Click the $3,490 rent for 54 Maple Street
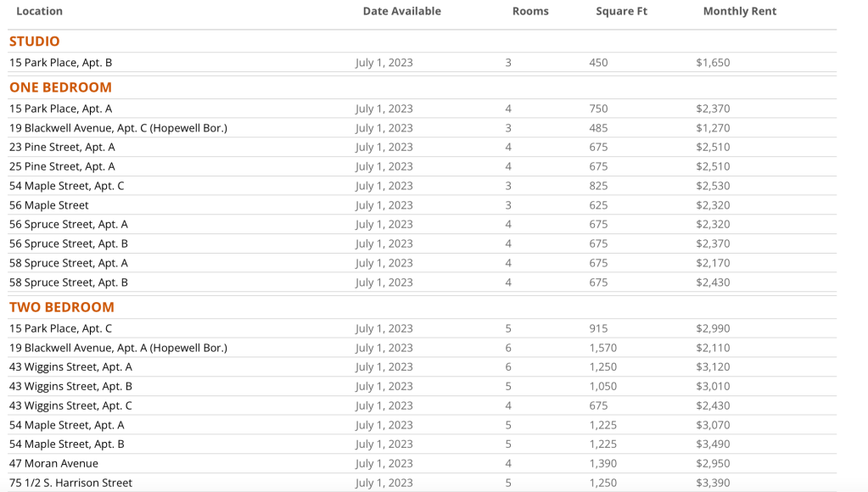This screenshot has height=492, width=868. click(x=712, y=444)
